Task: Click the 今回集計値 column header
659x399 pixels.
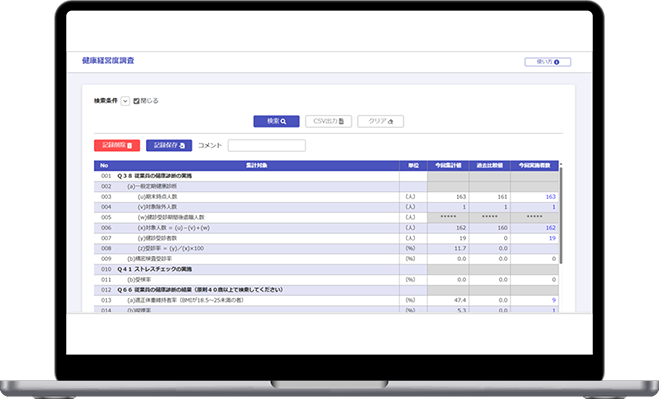Action: click(x=448, y=165)
